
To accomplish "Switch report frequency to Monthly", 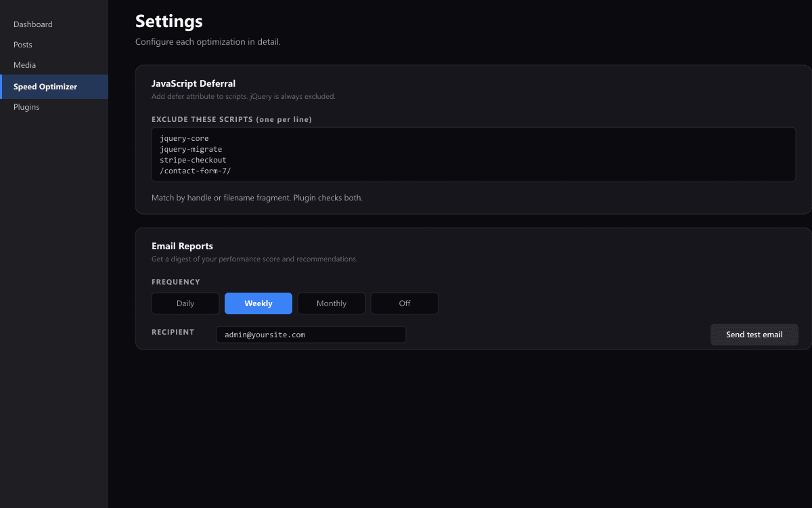I will tap(332, 303).
